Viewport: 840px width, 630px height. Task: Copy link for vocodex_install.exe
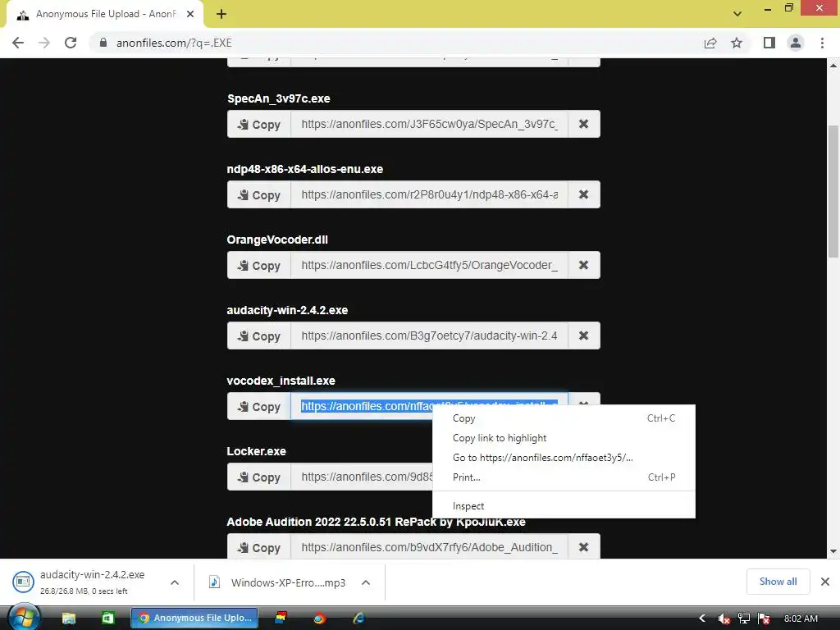coord(259,407)
